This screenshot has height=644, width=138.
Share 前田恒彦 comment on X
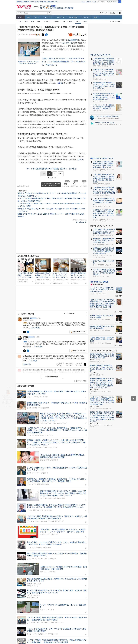click(25, 332)
